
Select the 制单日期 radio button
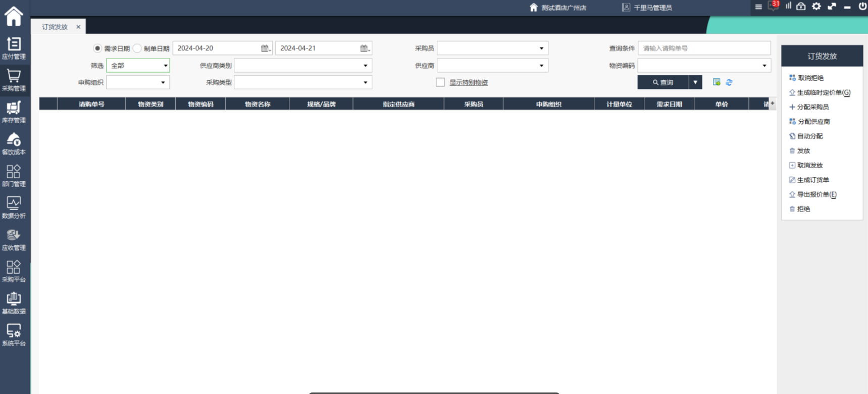[x=137, y=48]
